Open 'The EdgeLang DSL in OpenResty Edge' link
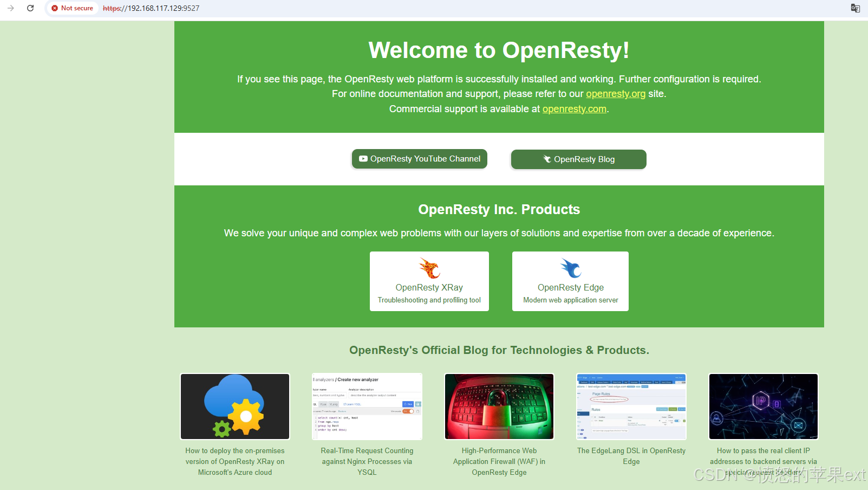 pyautogui.click(x=631, y=456)
